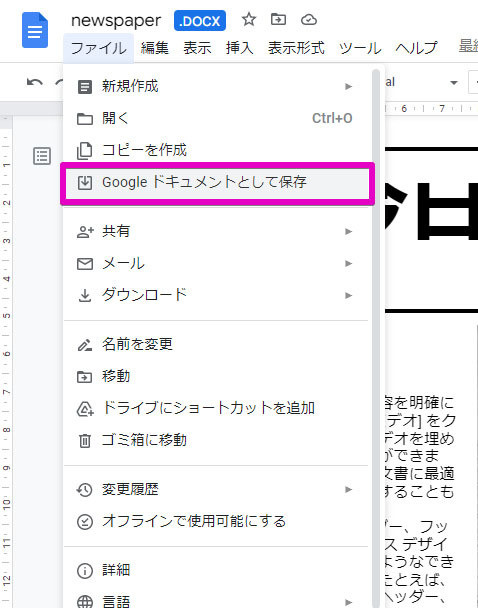This screenshot has width=478, height=608.
Task: Click the copy icon beside コピーを作成
Action: click(x=85, y=151)
